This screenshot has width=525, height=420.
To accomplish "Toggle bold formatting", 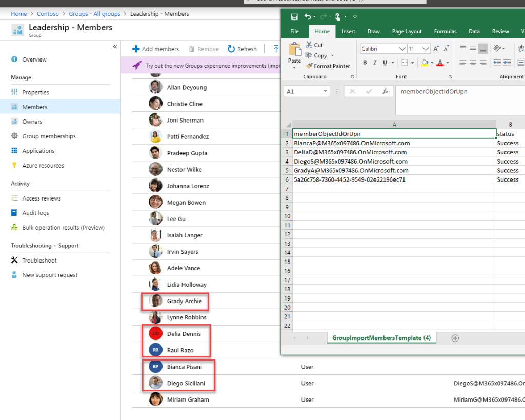I will click(365, 62).
